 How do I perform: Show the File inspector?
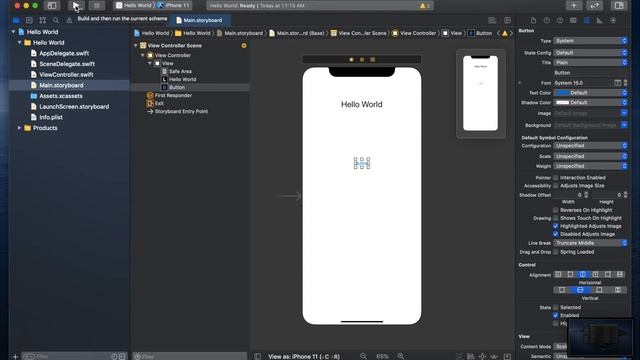[x=533, y=20]
